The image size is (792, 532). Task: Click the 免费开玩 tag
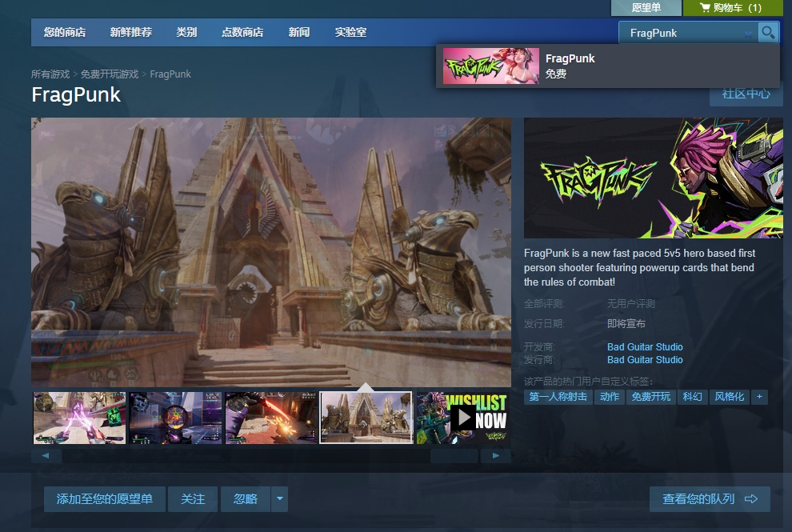pos(651,397)
